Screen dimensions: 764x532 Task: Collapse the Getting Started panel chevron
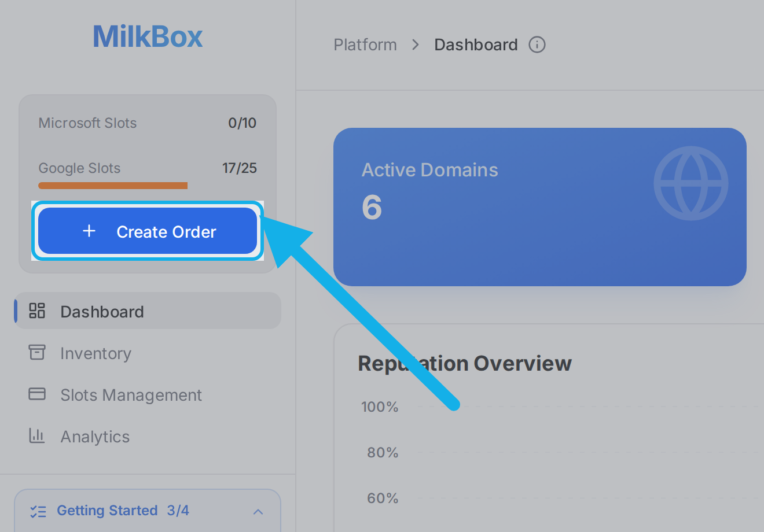click(x=258, y=511)
